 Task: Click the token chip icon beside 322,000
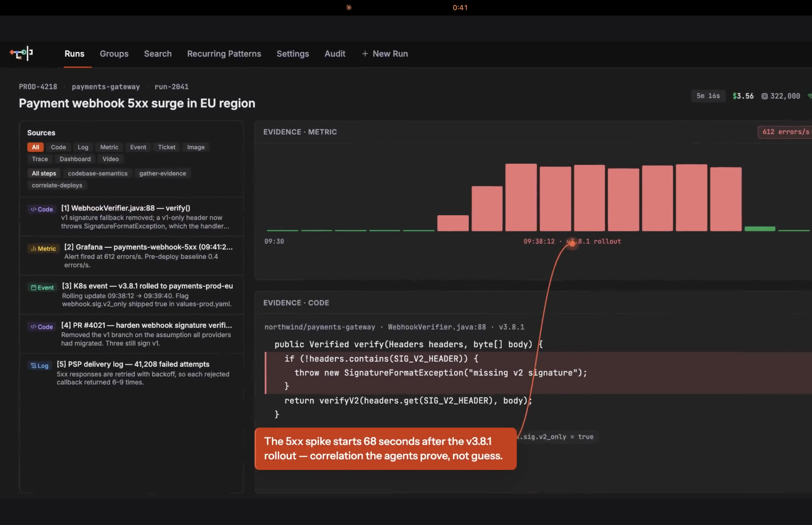[x=765, y=96]
